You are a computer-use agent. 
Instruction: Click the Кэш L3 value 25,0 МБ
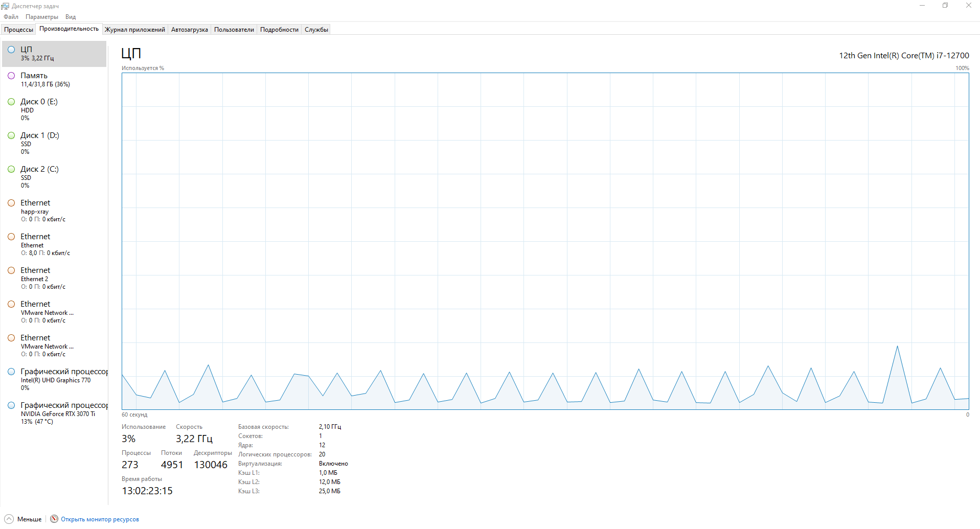(330, 491)
